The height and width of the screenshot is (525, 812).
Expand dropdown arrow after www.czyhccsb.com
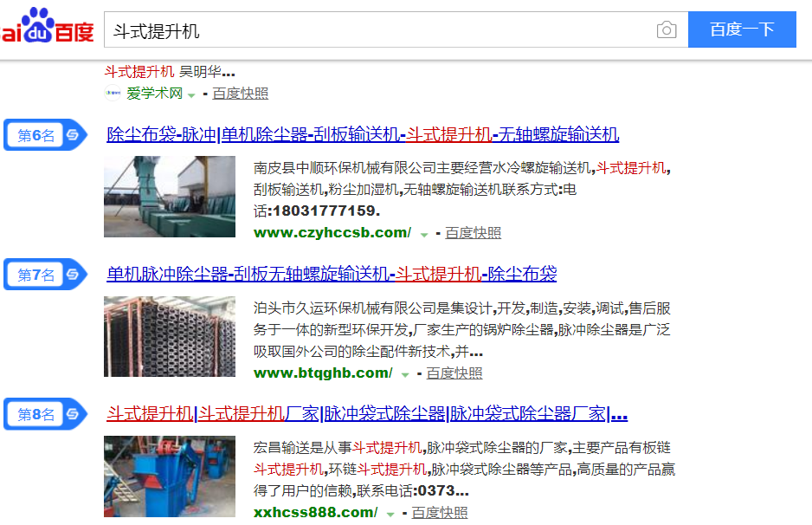(x=424, y=234)
